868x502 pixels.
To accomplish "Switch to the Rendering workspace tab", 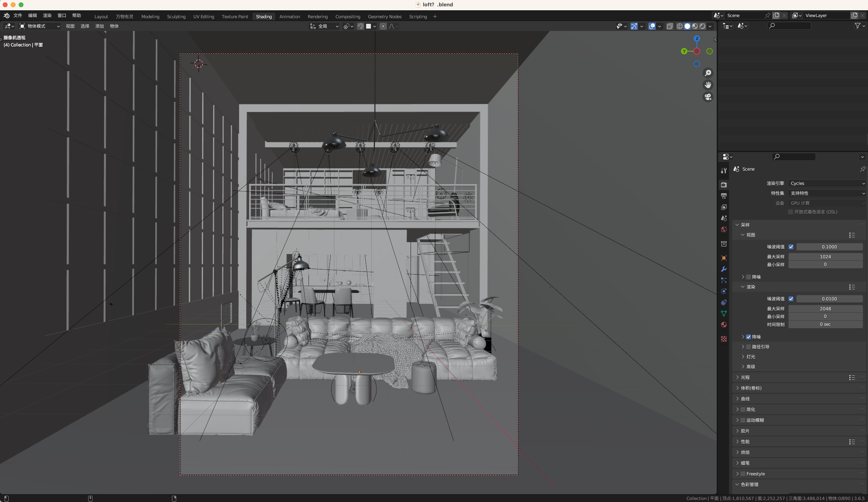I will pos(317,17).
